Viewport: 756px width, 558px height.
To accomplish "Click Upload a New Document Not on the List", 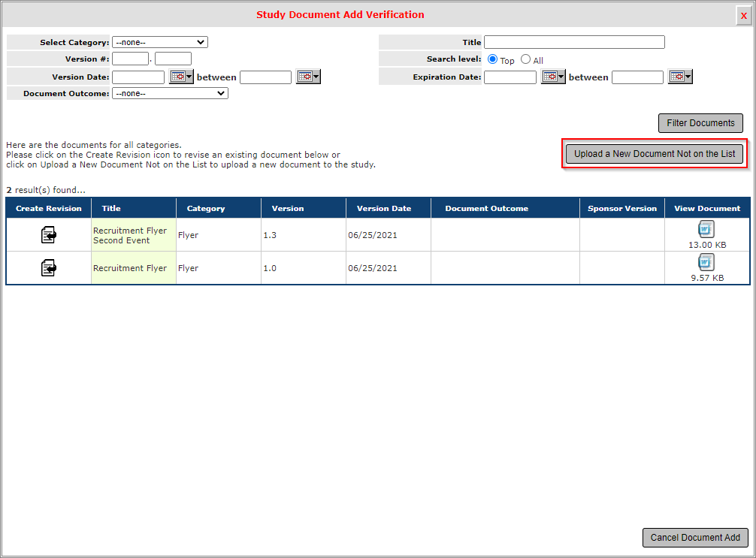I will 655,154.
